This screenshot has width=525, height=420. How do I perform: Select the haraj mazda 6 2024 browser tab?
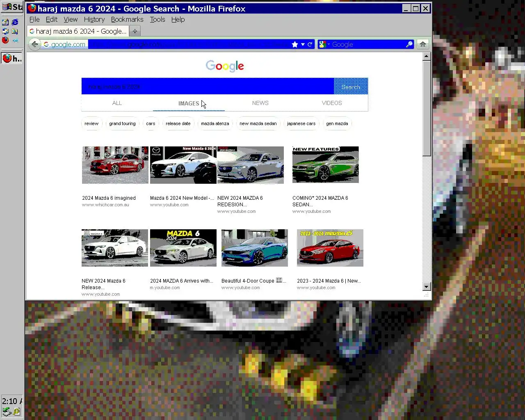pyautogui.click(x=78, y=31)
